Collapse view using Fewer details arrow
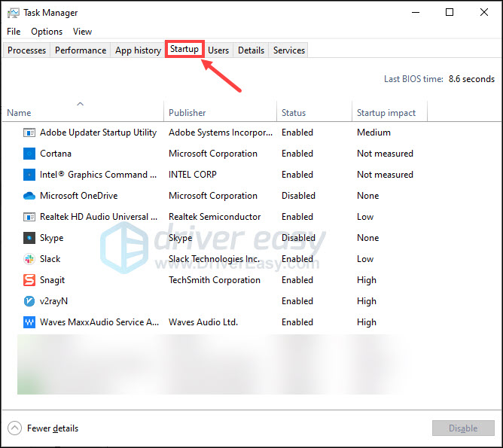 pyautogui.click(x=14, y=428)
